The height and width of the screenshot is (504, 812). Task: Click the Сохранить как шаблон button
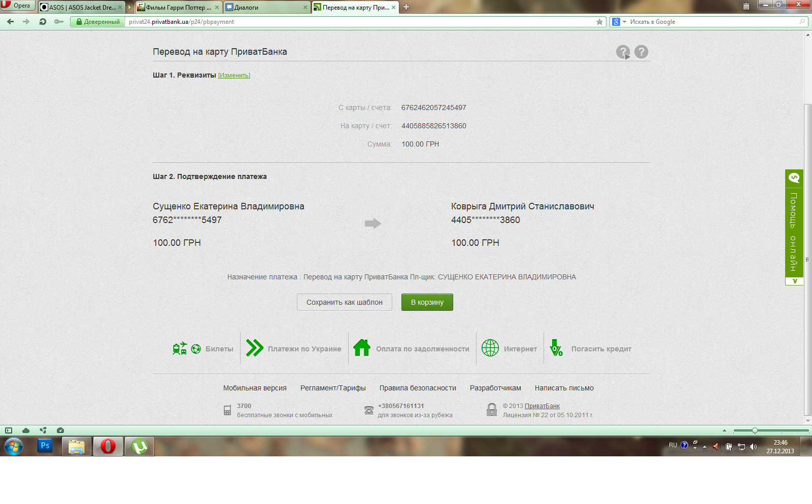[345, 302]
